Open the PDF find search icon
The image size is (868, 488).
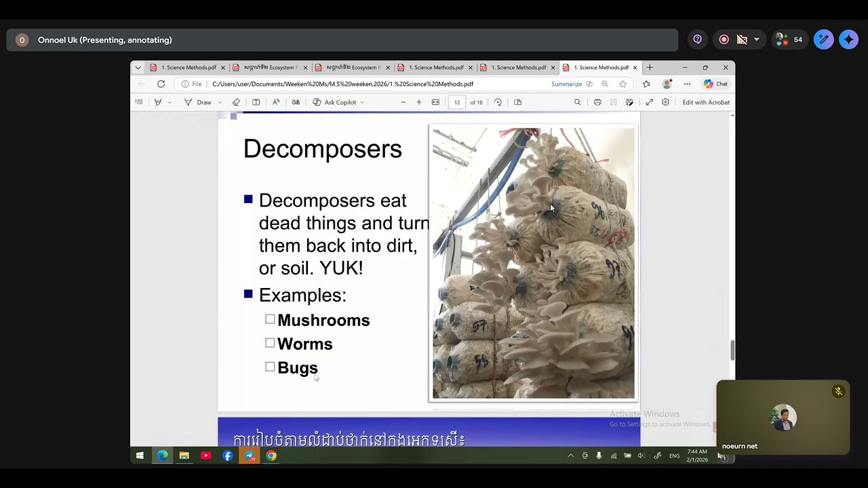[578, 102]
